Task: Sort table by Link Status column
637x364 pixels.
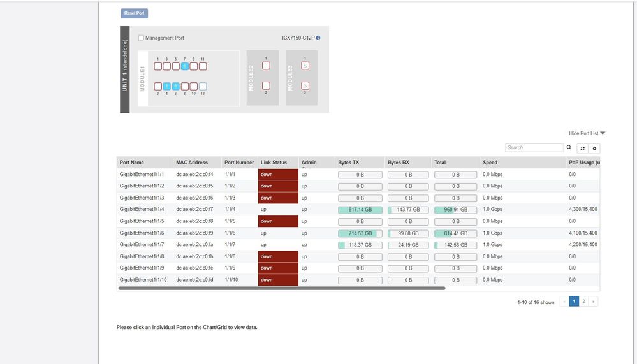Action: [274, 163]
